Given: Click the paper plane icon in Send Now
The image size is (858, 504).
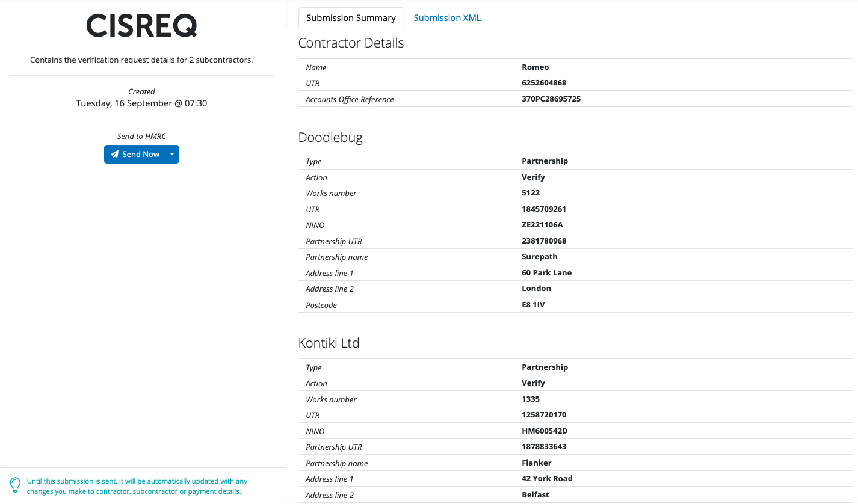Looking at the screenshot, I should click(x=114, y=155).
